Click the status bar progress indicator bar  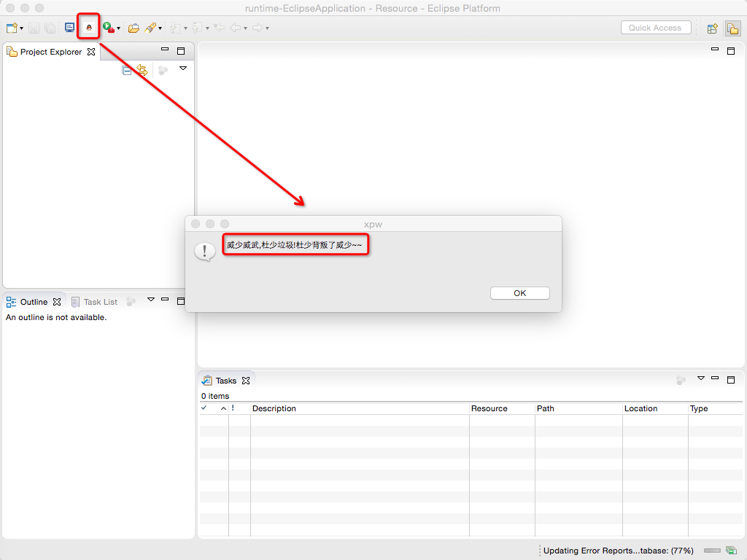pos(712,551)
